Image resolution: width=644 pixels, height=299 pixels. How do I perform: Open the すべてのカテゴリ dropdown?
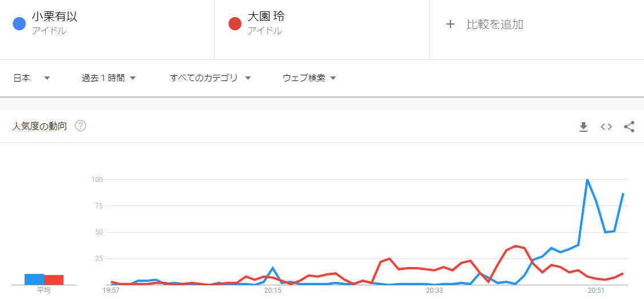coord(210,78)
